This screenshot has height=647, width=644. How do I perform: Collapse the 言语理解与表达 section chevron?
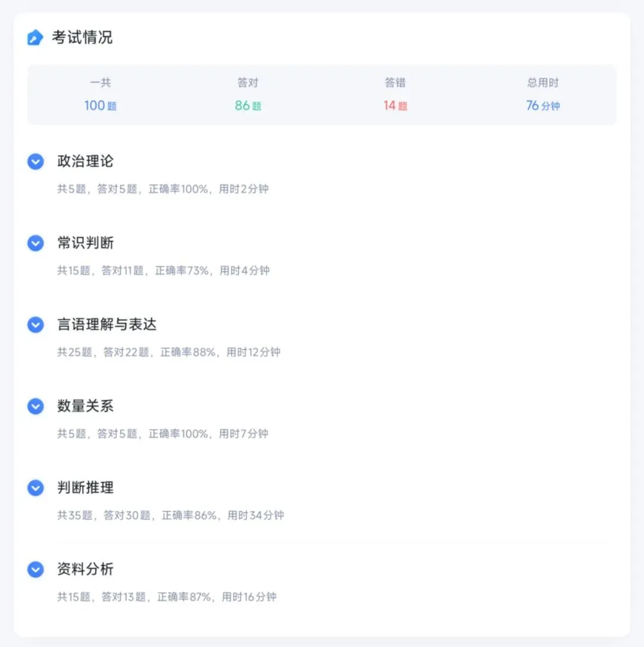[36, 325]
